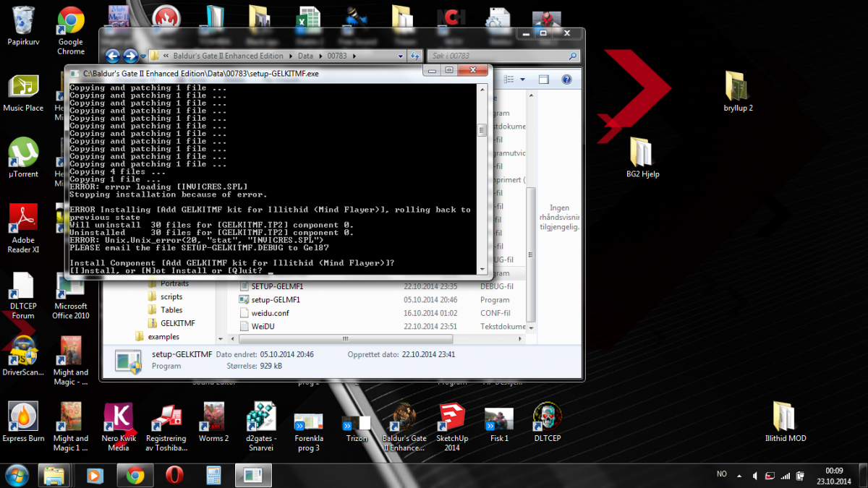Click the Data segment in address bar
This screenshot has height=488, width=868.
point(305,56)
